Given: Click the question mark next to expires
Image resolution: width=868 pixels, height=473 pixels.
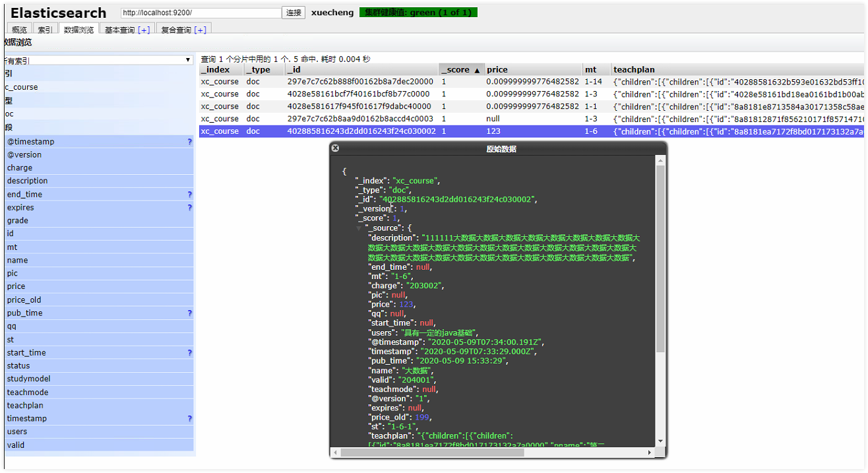Looking at the screenshot, I should pos(190,207).
